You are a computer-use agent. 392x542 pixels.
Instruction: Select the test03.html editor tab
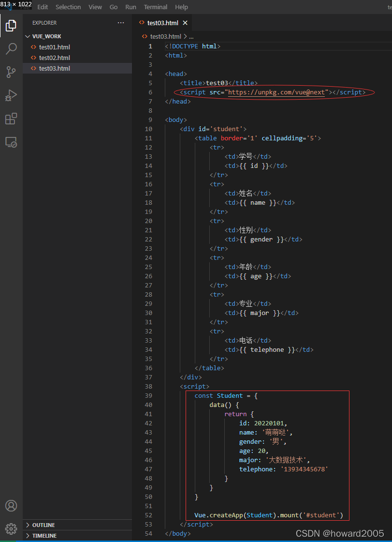pyautogui.click(x=163, y=23)
